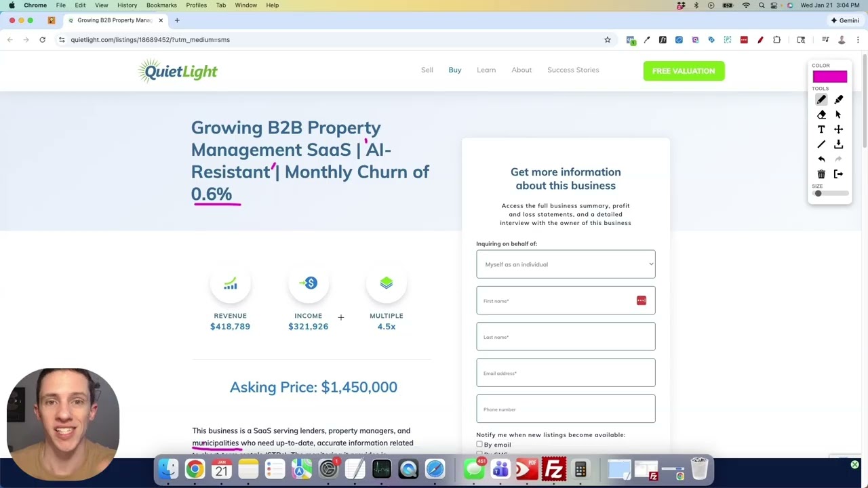Click the QuietLight logo
The width and height of the screenshot is (868, 488).
[x=178, y=70]
